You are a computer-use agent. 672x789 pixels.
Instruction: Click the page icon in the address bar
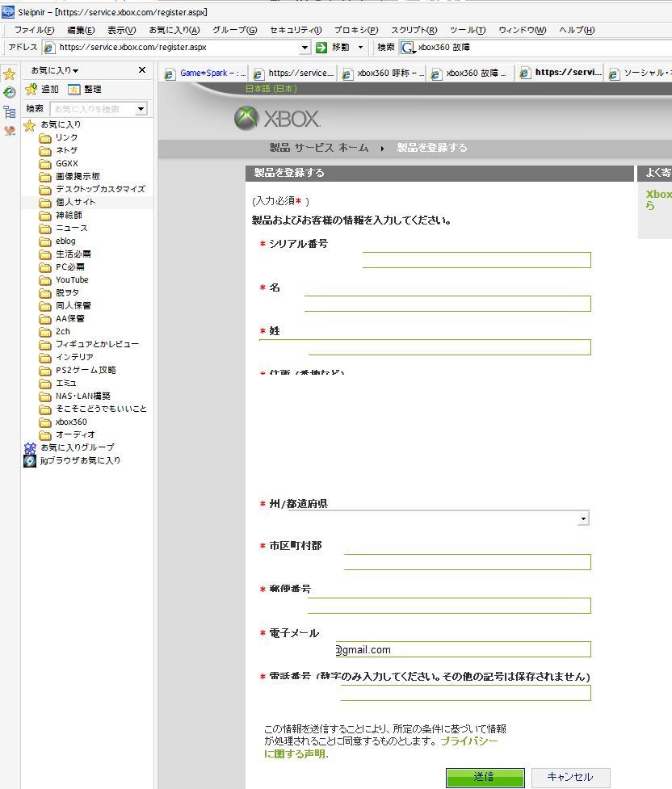tap(49, 48)
